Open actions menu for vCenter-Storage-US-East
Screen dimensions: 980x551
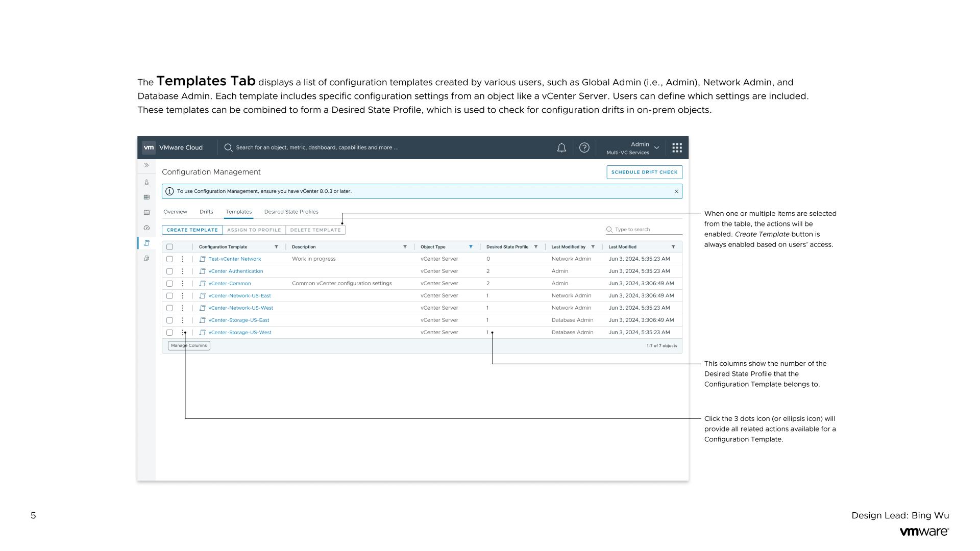pyautogui.click(x=182, y=320)
